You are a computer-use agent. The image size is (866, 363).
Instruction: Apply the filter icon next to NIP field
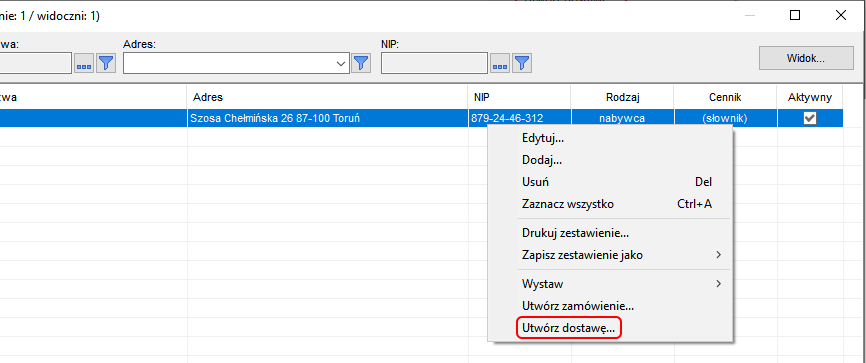522,63
